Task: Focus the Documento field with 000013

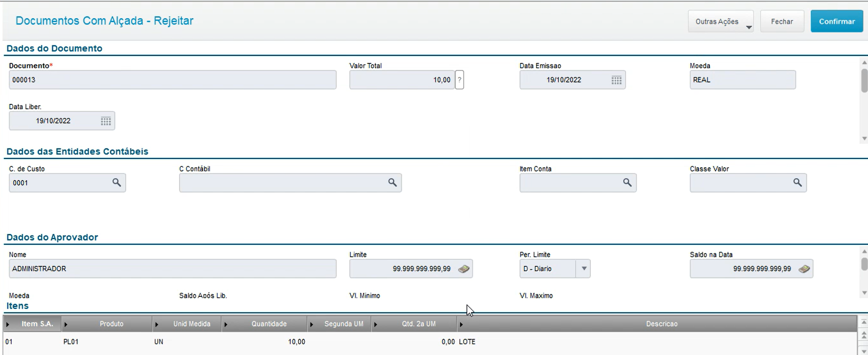Action: click(173, 80)
